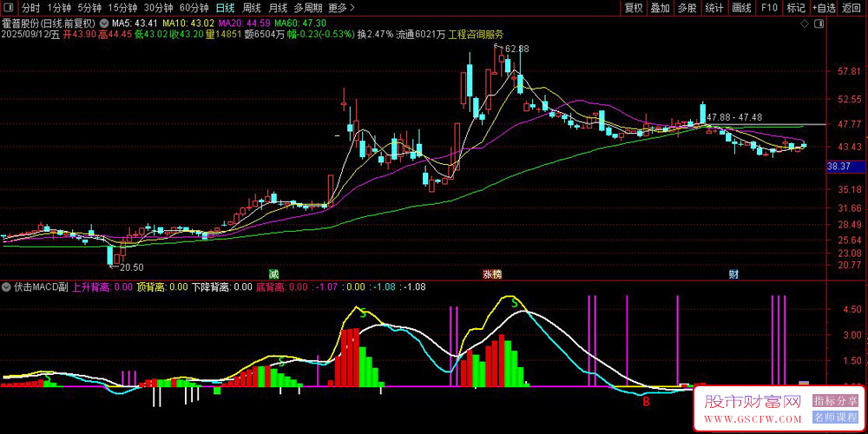Screen dimensions: 868x434
Task: Click the MA5: 43.41 legend
Action: 135,23
